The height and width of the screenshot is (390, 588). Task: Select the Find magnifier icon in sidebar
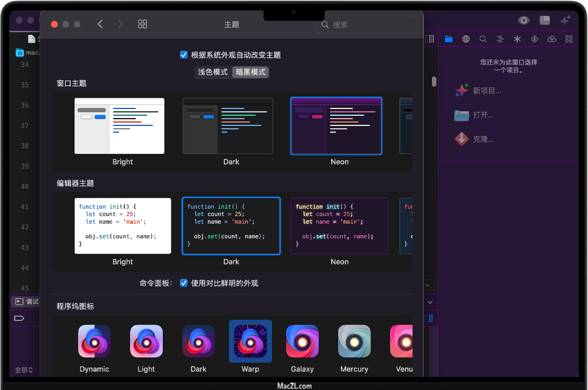pyautogui.click(x=483, y=39)
